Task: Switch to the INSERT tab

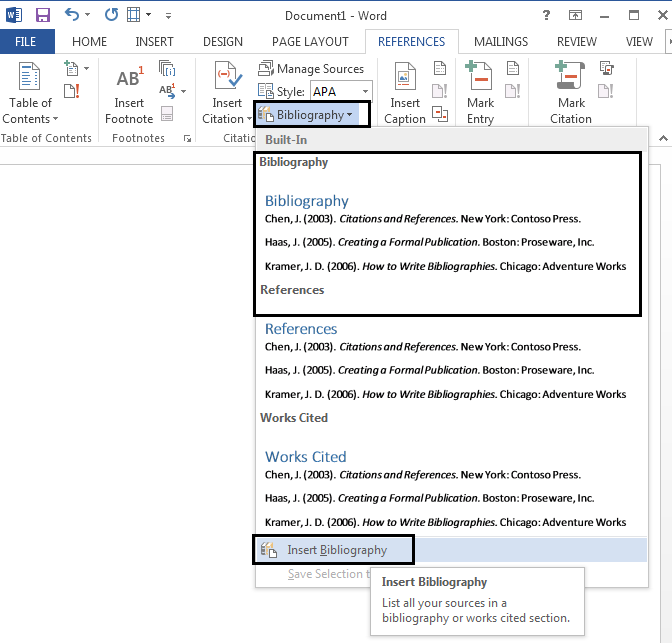Action: [154, 42]
